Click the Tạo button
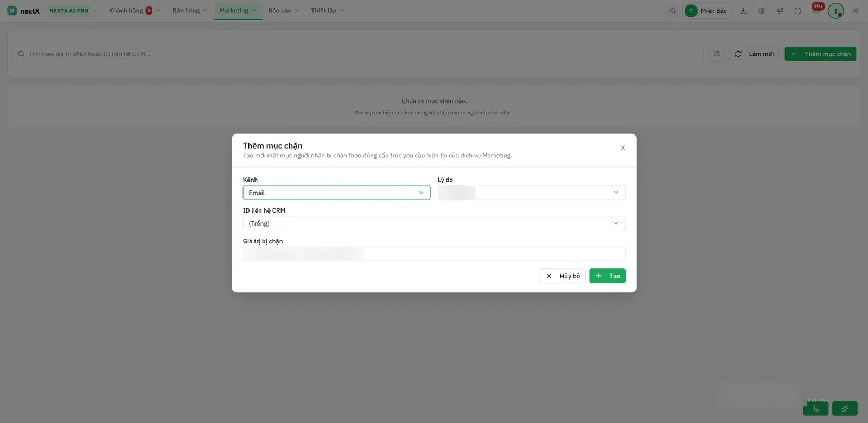This screenshot has width=868, height=423. tap(607, 276)
